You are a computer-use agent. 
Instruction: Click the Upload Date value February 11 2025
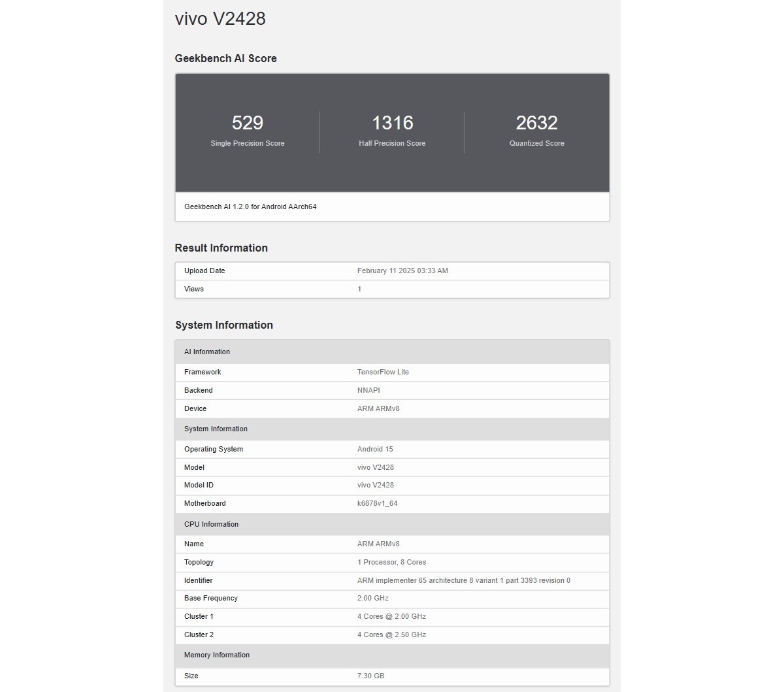402,271
